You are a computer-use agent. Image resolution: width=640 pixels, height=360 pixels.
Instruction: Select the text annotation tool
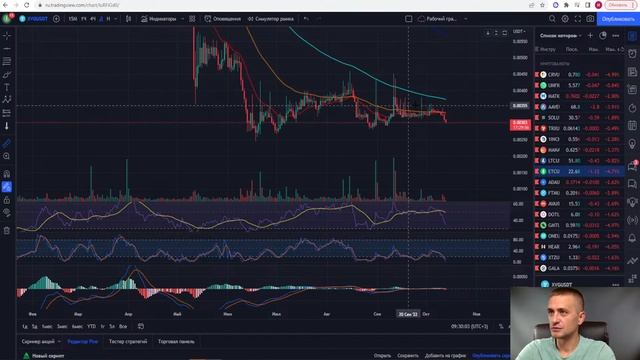click(7, 87)
